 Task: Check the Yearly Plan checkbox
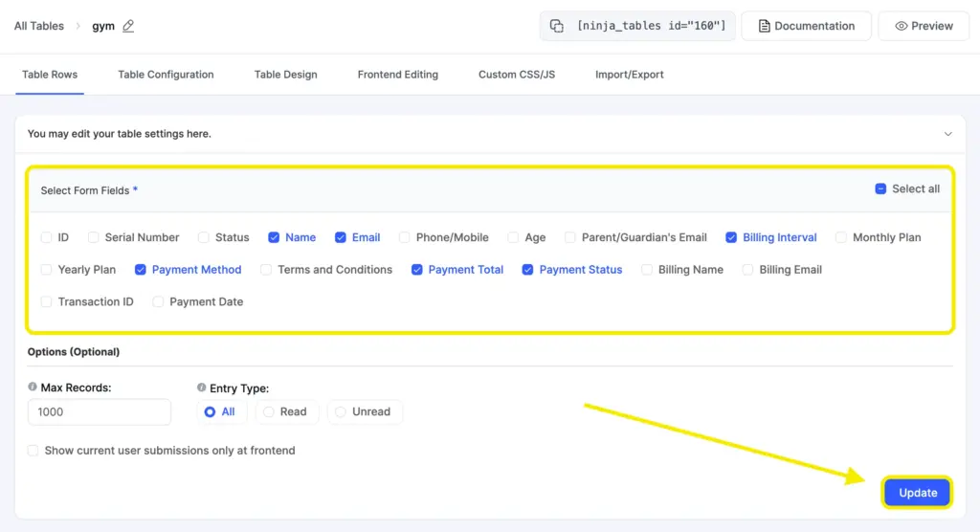tap(46, 270)
